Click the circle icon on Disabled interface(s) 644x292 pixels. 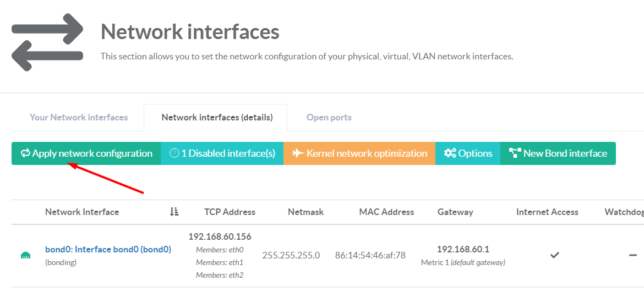point(174,153)
